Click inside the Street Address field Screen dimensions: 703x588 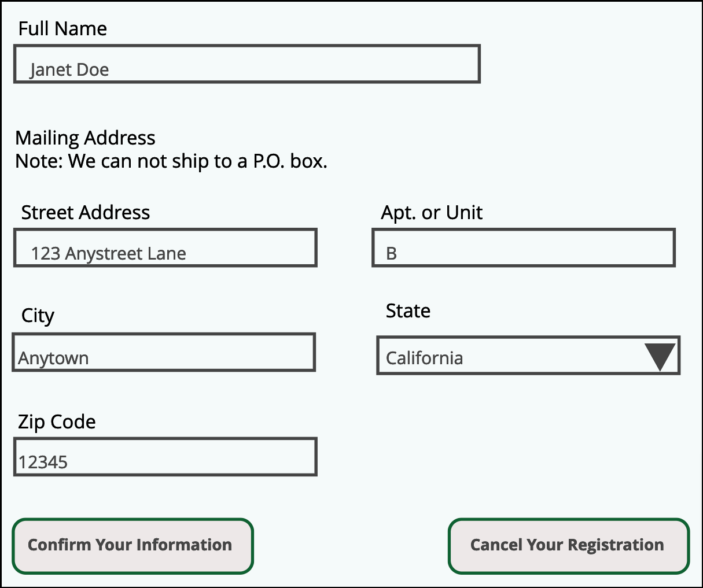coord(165,247)
